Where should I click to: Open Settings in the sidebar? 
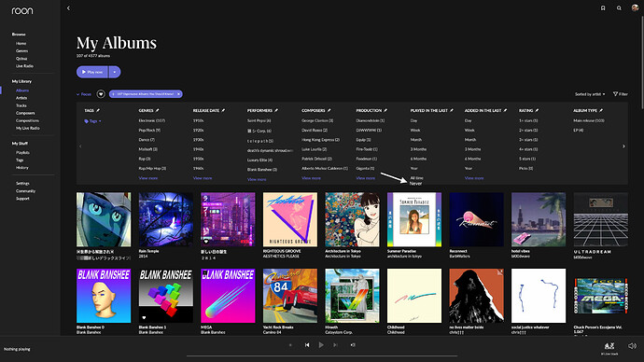point(22,184)
